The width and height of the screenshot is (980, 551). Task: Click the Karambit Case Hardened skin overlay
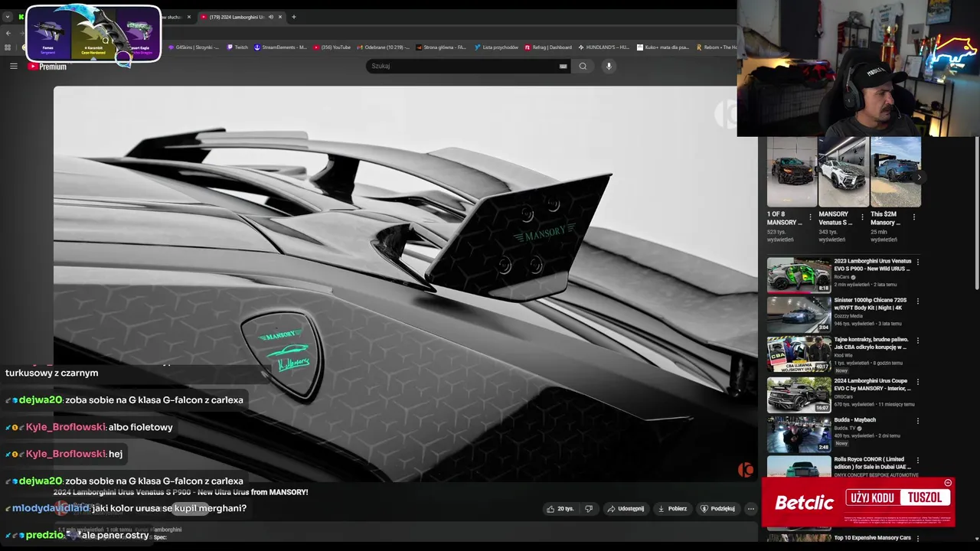tap(93, 34)
